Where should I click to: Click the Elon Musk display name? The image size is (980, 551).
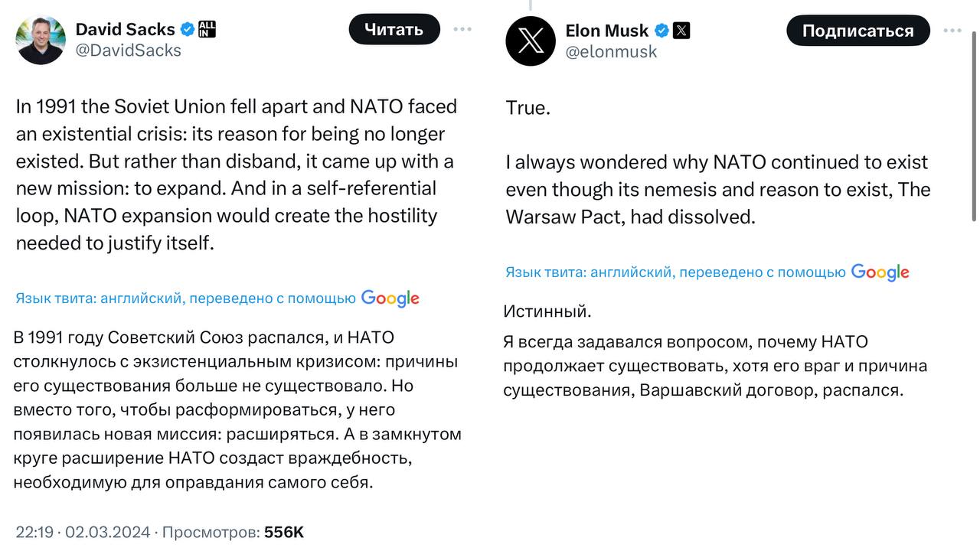[x=606, y=31]
